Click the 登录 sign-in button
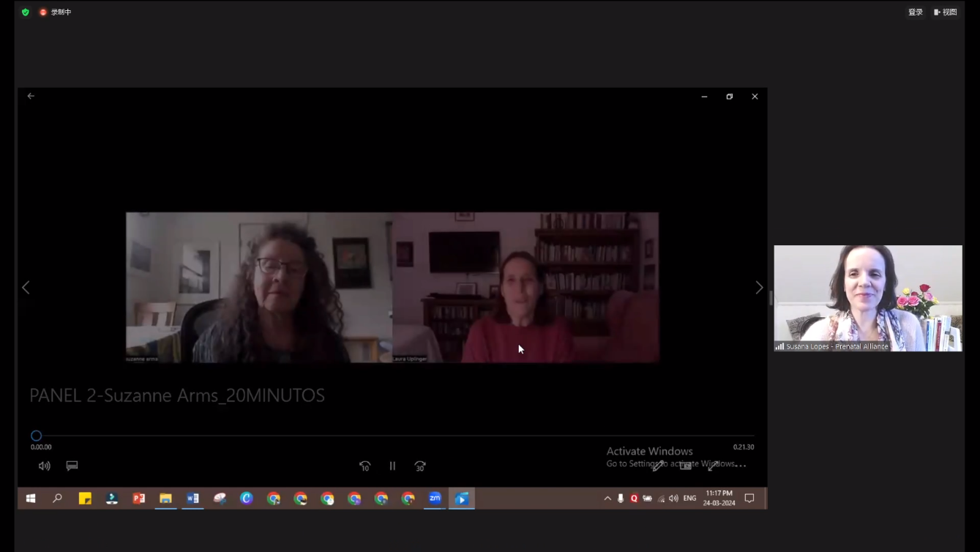This screenshot has width=980, height=552. tap(915, 12)
